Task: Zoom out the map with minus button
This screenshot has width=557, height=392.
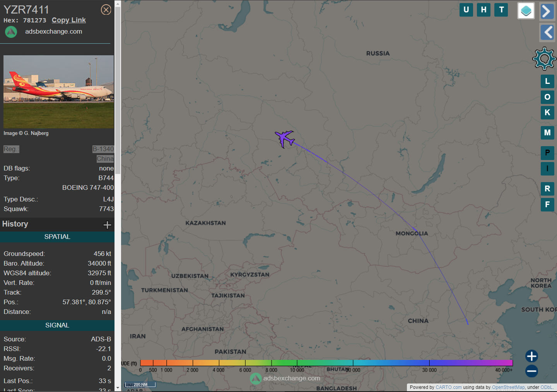Action: (531, 371)
